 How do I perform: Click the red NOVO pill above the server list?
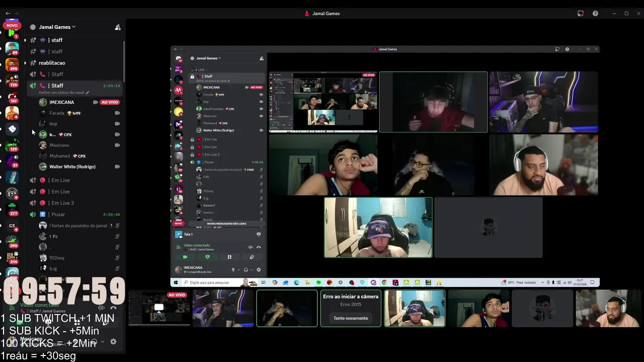pos(12,25)
